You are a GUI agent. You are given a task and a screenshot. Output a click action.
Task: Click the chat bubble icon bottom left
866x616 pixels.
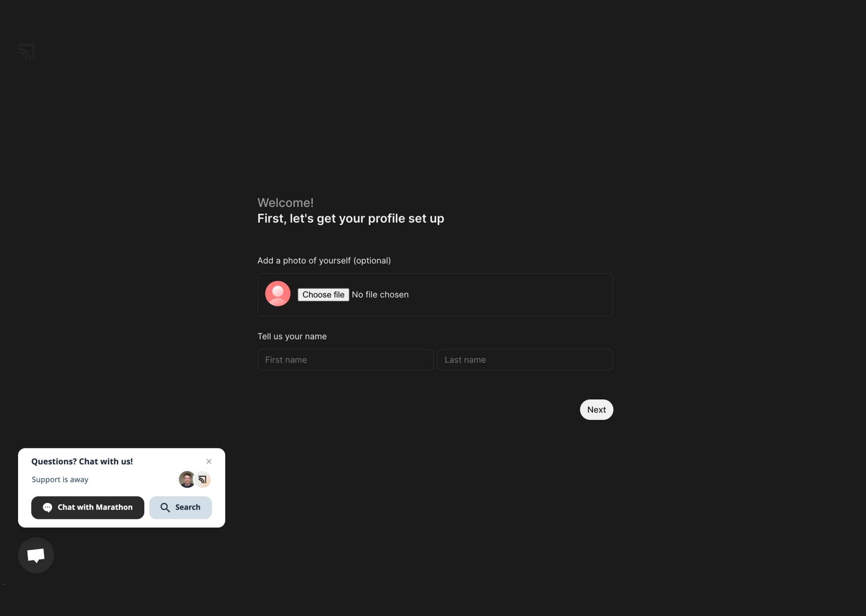(x=36, y=555)
